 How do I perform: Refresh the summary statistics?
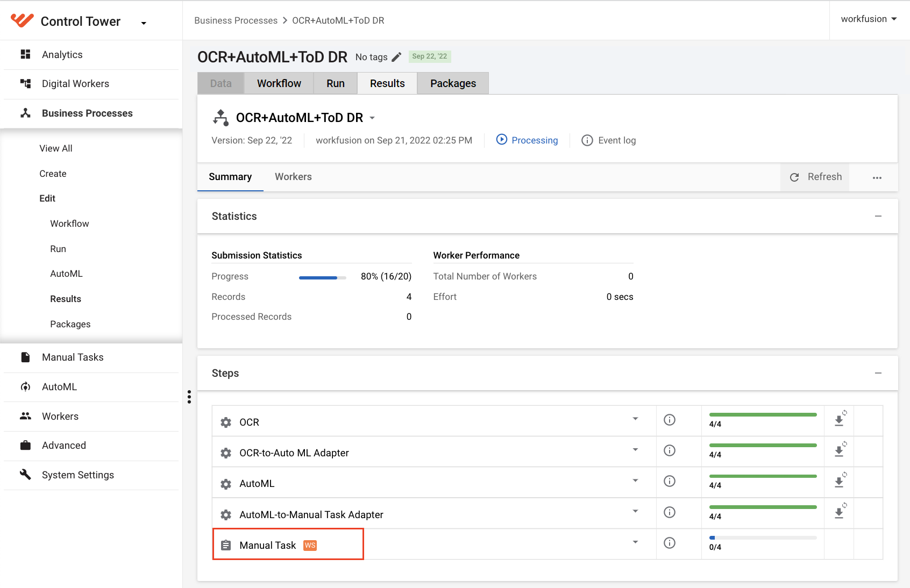tap(815, 177)
